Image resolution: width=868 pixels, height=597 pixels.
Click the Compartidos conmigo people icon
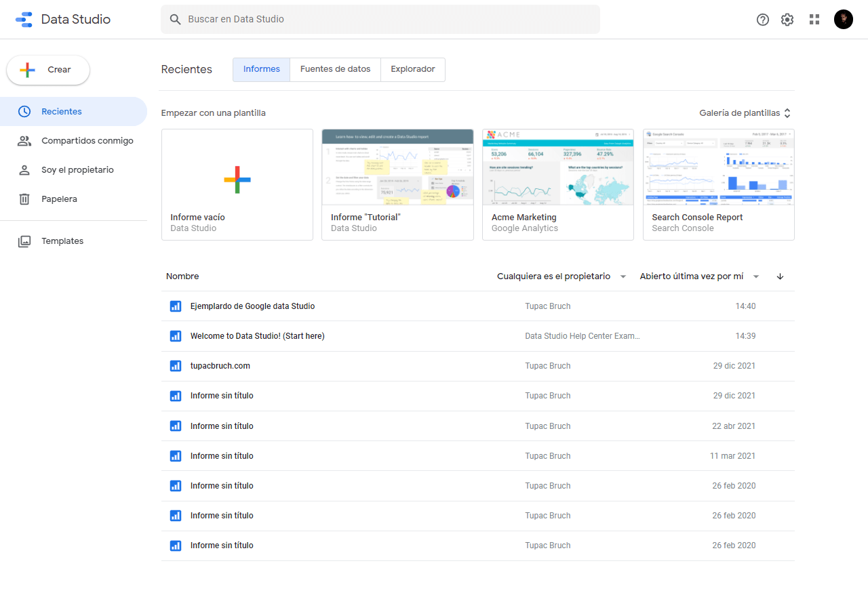(24, 141)
